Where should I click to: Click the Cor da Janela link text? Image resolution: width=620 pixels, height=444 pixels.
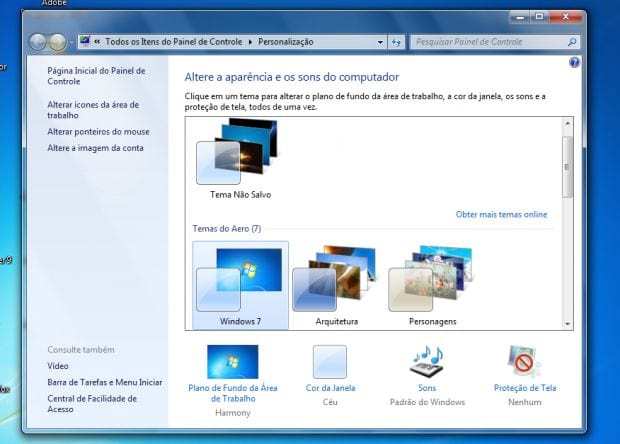pos(330,388)
